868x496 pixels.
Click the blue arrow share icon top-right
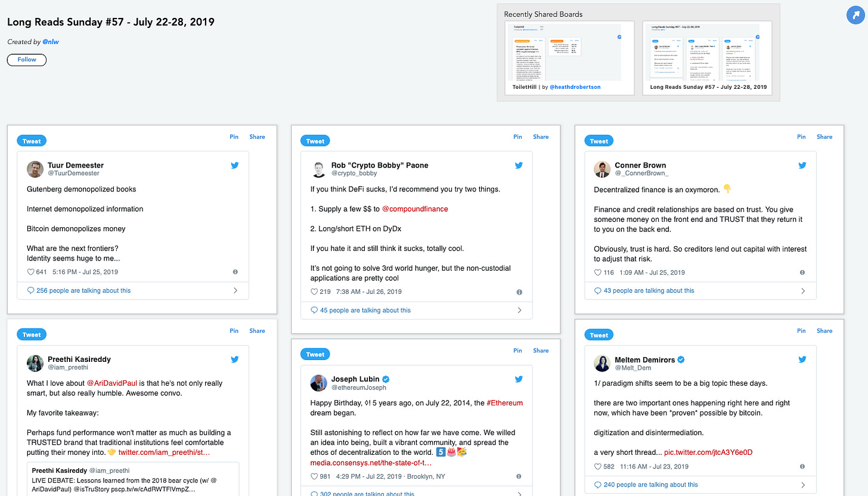855,15
